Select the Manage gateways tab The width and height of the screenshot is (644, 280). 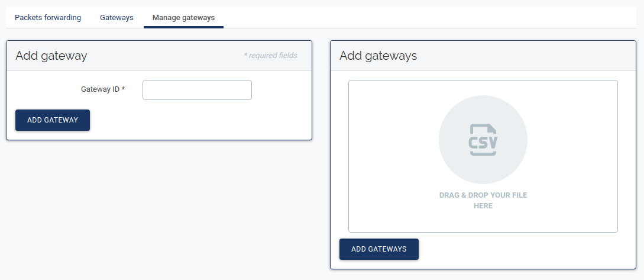[183, 18]
